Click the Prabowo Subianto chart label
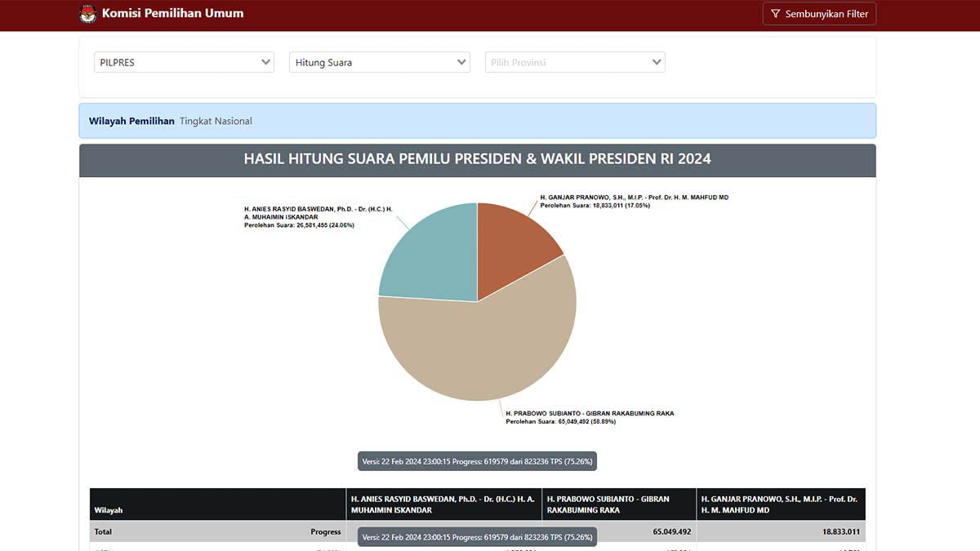This screenshot has height=551, width=980. (x=590, y=417)
